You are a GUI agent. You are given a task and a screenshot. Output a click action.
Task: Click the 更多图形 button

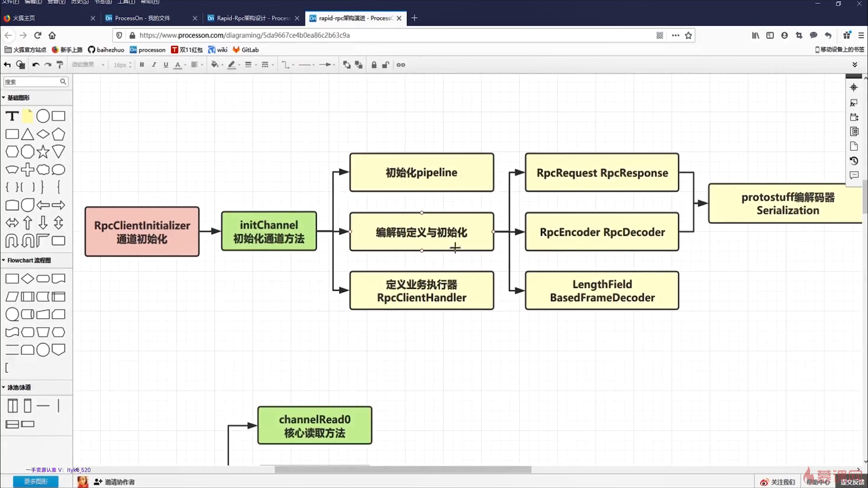click(x=36, y=482)
